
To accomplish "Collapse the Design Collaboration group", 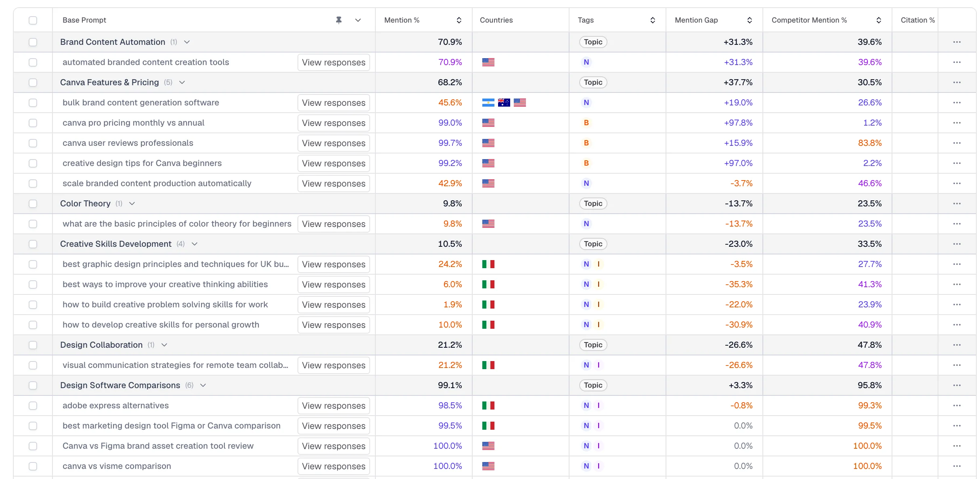I will [x=164, y=345].
